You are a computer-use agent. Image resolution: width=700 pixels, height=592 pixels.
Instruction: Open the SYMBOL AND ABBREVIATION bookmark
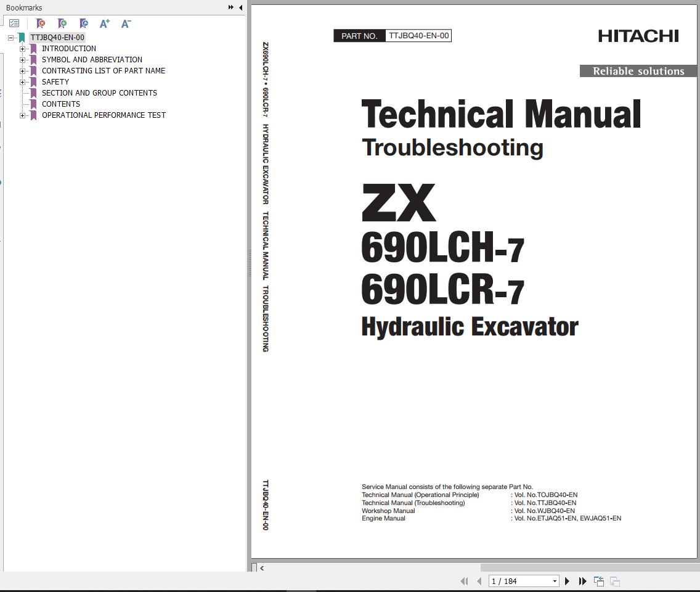point(92,60)
